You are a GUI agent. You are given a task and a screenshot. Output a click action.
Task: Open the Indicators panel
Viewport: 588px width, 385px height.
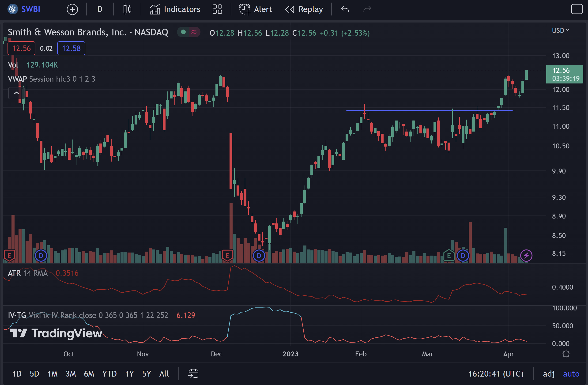(x=175, y=9)
